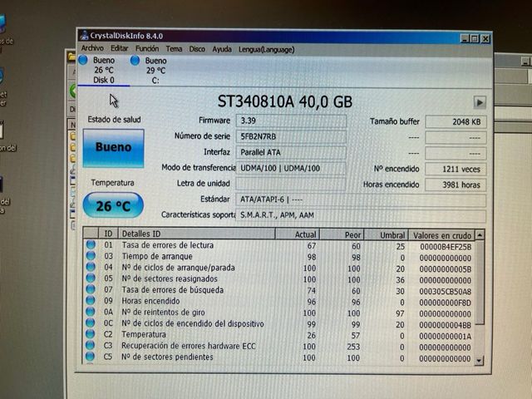Click status dot for sectores reasignados
This screenshot has width=532, height=399.
pyautogui.click(x=91, y=278)
